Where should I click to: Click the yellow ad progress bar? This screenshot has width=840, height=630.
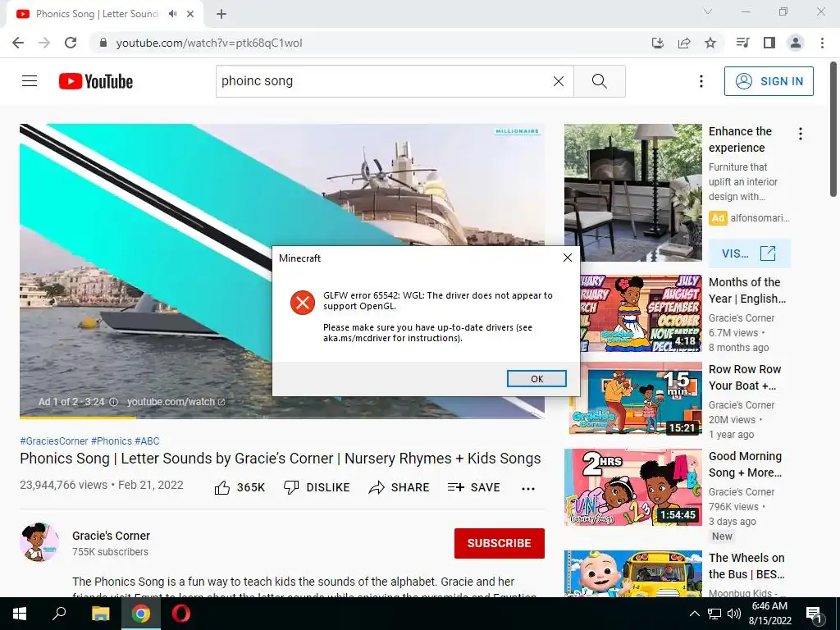(78, 418)
